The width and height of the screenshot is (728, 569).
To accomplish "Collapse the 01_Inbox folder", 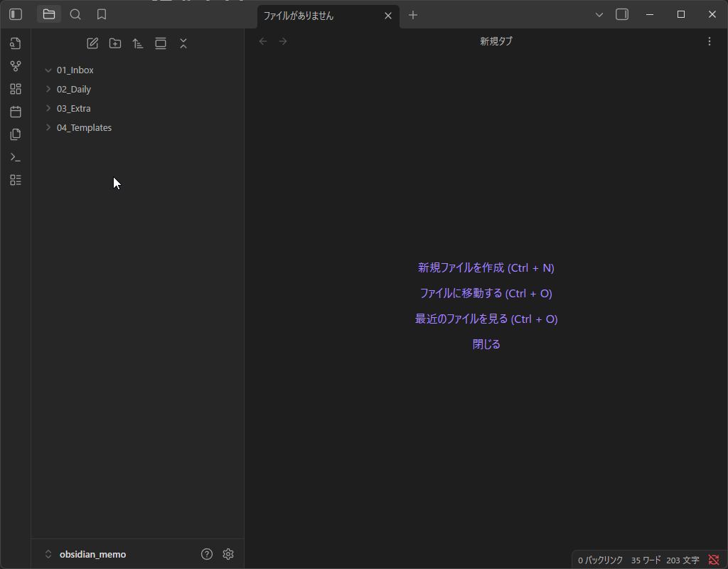I will click(x=48, y=70).
